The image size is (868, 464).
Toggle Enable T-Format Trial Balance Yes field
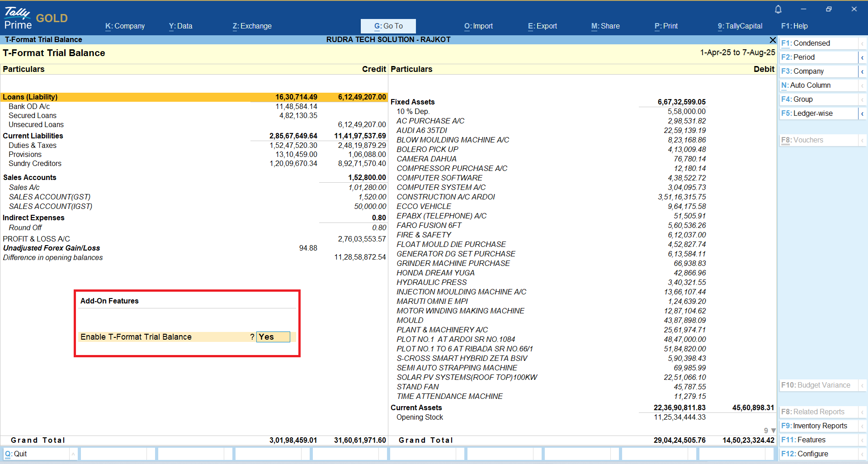click(x=273, y=337)
